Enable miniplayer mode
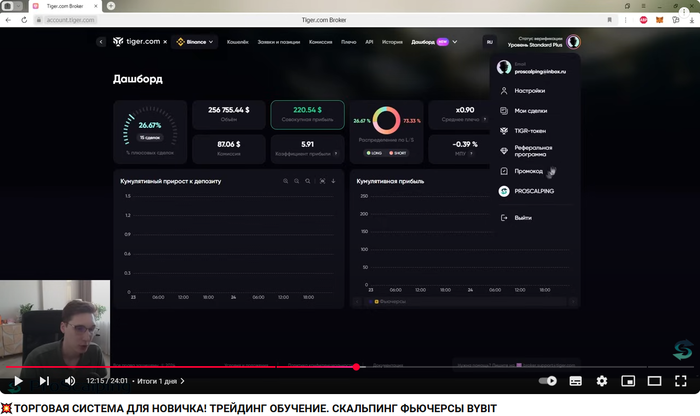 coord(628,381)
